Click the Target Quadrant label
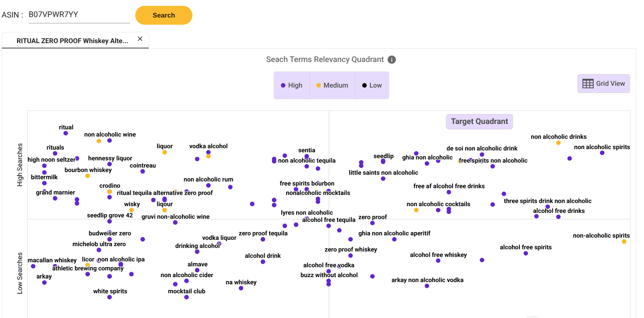 (479, 121)
